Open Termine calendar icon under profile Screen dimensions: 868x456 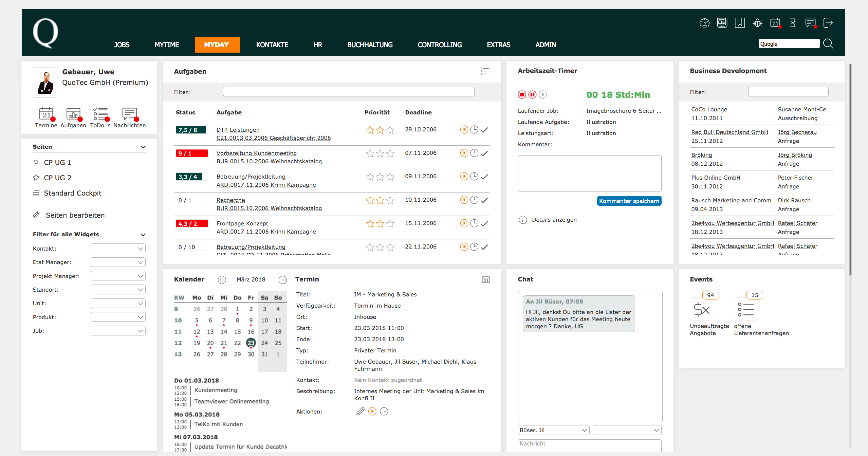coord(46,114)
